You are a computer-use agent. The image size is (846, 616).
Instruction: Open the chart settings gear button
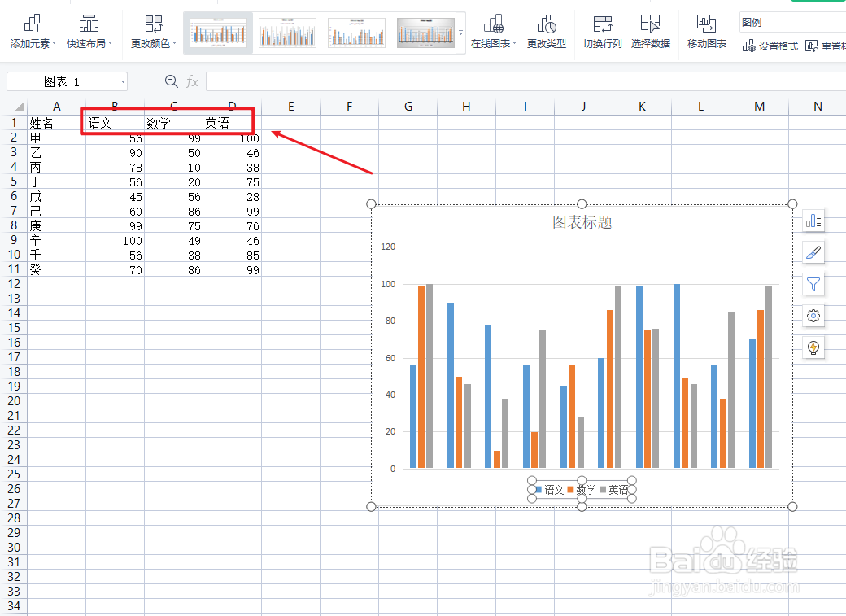coord(813,315)
